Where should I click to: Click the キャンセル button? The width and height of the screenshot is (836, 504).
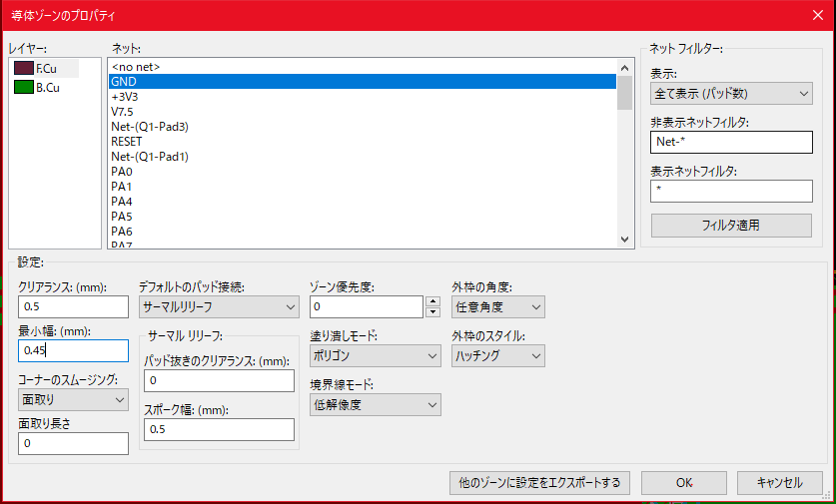780,483
